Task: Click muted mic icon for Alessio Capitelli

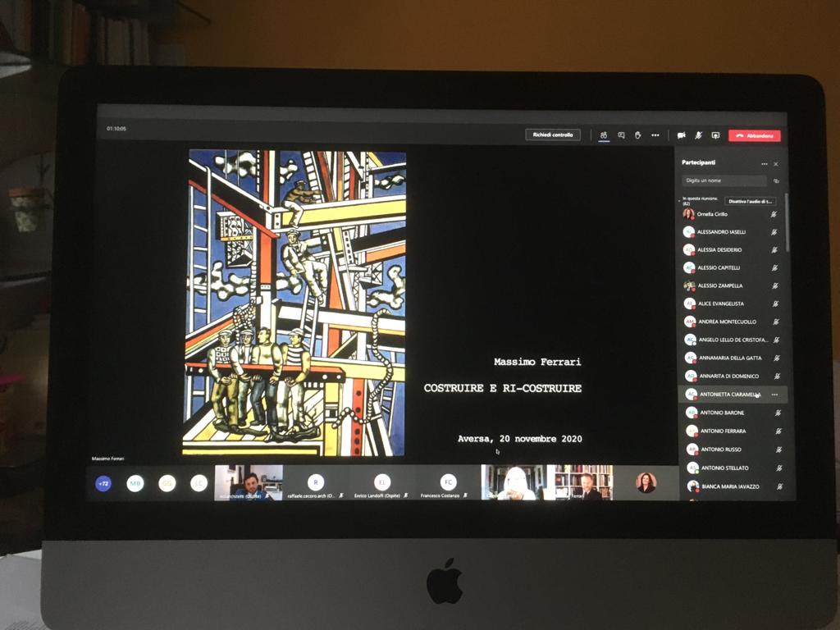Action: pos(774,268)
